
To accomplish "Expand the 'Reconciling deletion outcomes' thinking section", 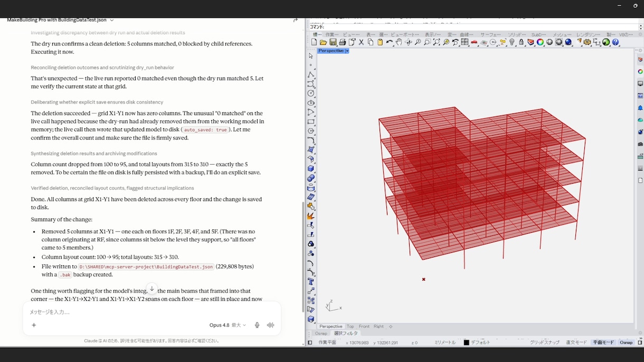I will [x=102, y=68].
